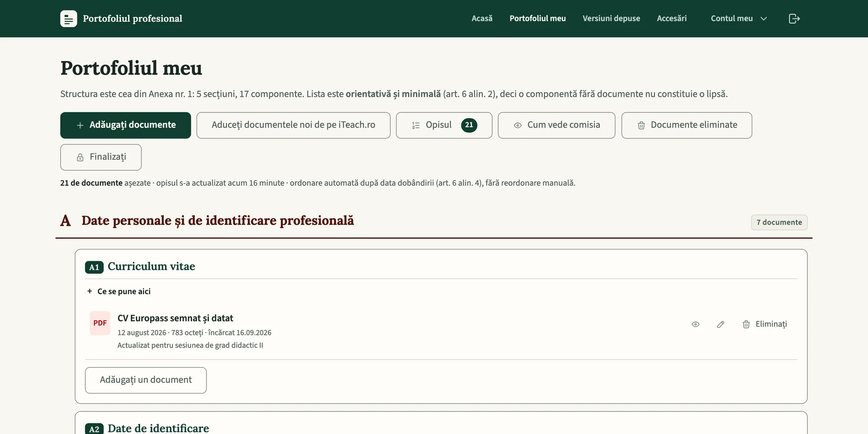This screenshot has height=434, width=868.
Task: Click the Portofoliul meu page heading
Action: [131, 68]
